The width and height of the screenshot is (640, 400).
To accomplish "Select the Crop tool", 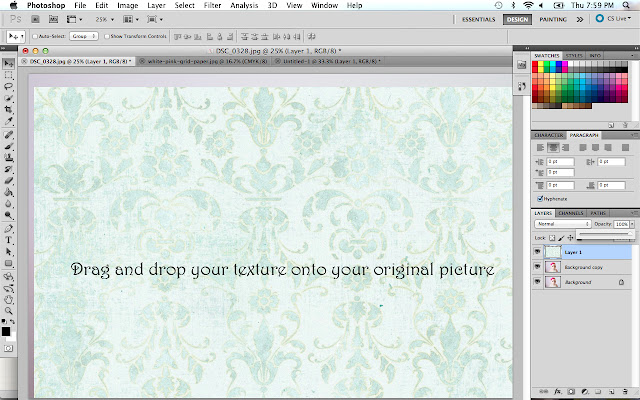I will 8,109.
